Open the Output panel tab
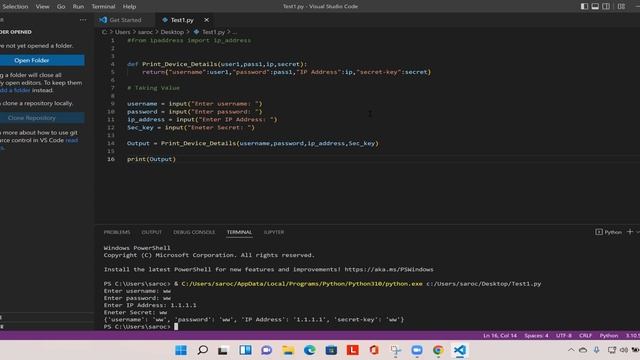The image size is (640, 360). (x=151, y=232)
